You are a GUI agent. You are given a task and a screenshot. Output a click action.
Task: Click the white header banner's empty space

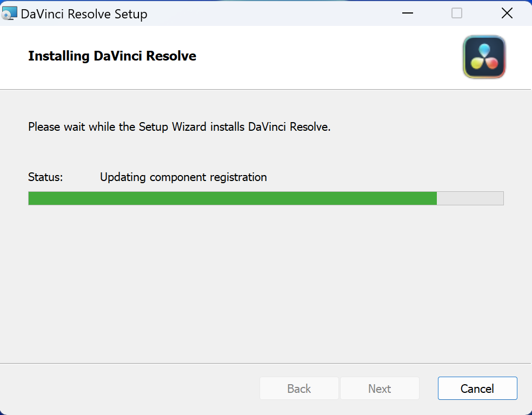click(324, 57)
